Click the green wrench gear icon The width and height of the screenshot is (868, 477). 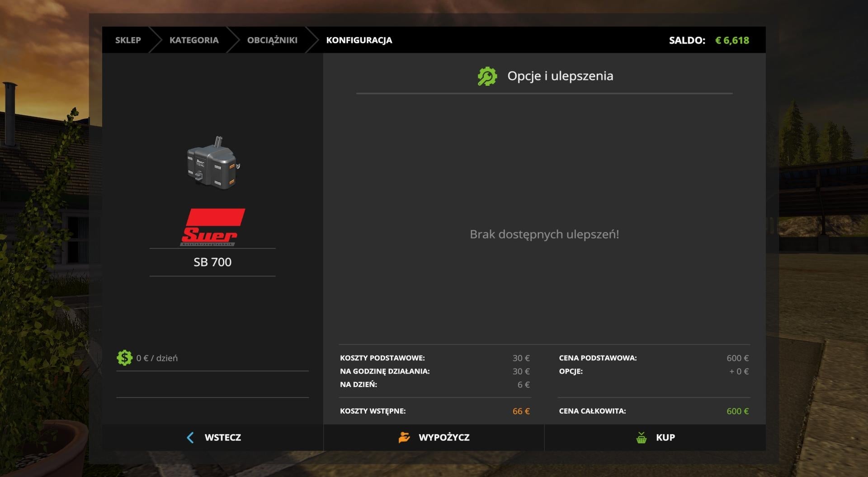click(487, 76)
